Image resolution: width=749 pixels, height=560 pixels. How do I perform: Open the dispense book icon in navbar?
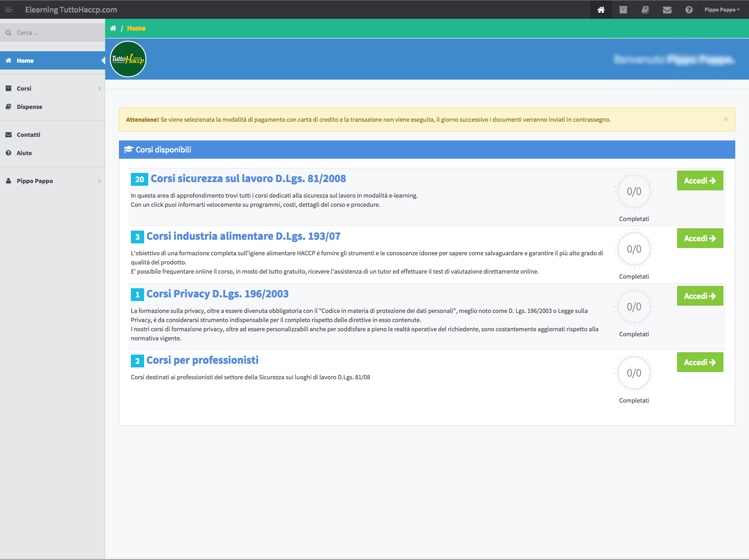(645, 10)
